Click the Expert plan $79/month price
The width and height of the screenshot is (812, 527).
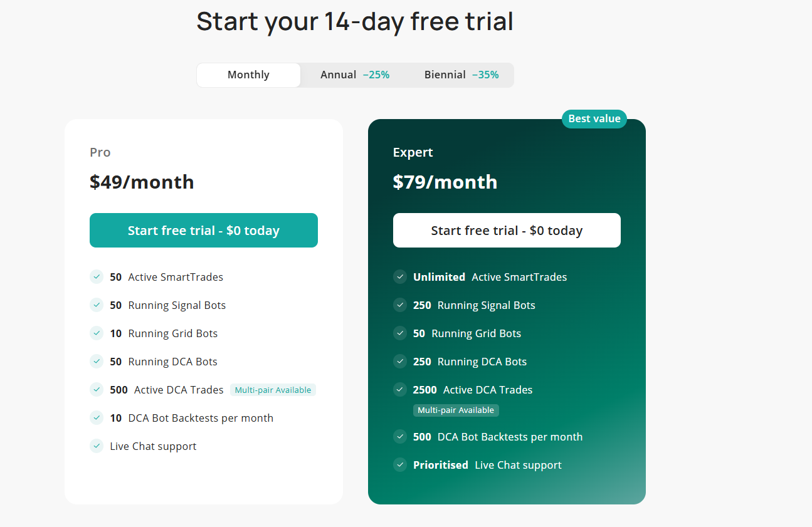coord(445,182)
